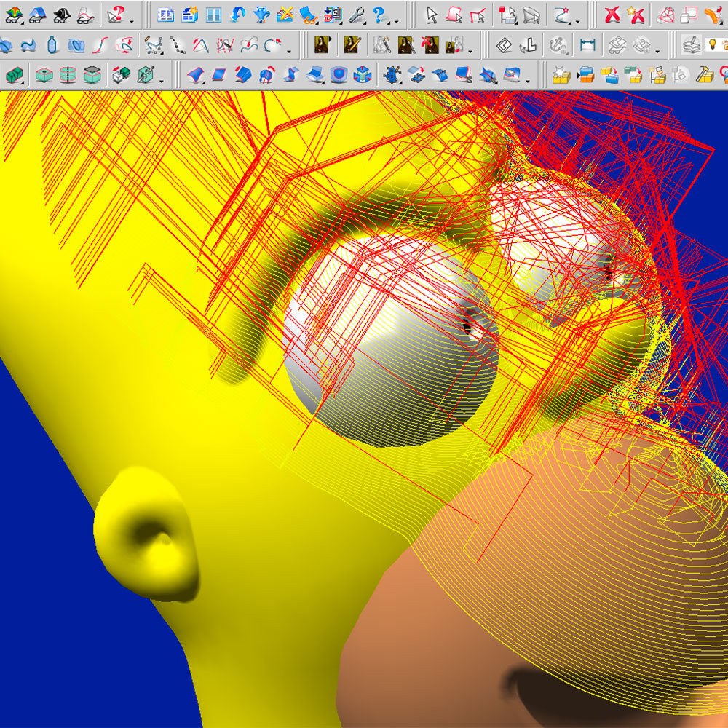
Task: Open the blue funnel filter tool
Action: tap(261, 15)
